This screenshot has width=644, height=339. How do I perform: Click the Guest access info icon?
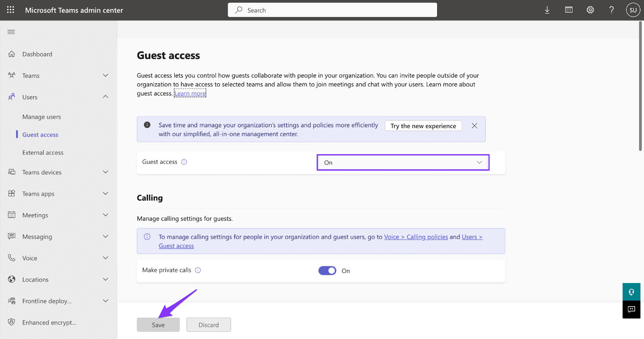[184, 162]
